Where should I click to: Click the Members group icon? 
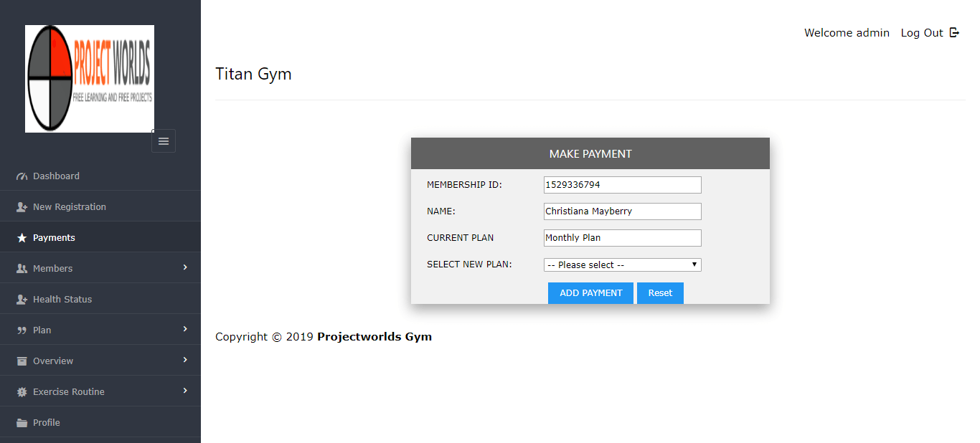[22, 269]
